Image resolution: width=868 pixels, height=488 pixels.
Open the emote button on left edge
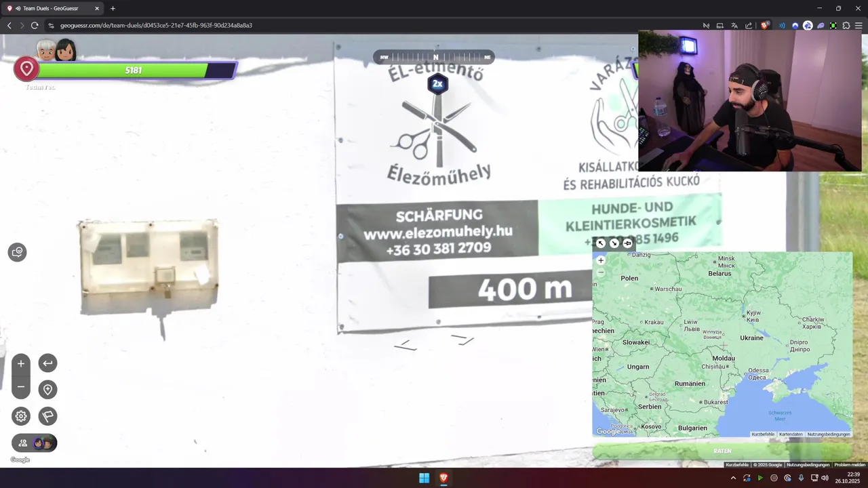click(18, 252)
